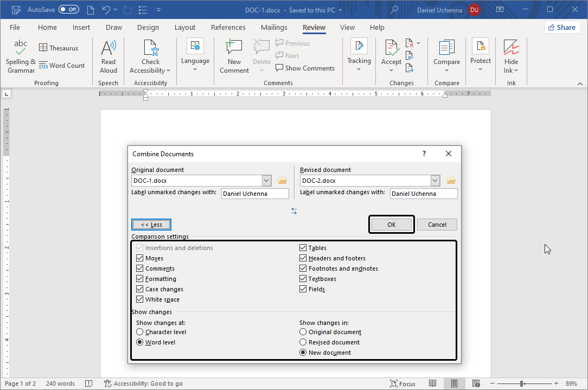
Task: Confirm with the OK button
Action: tap(391, 224)
